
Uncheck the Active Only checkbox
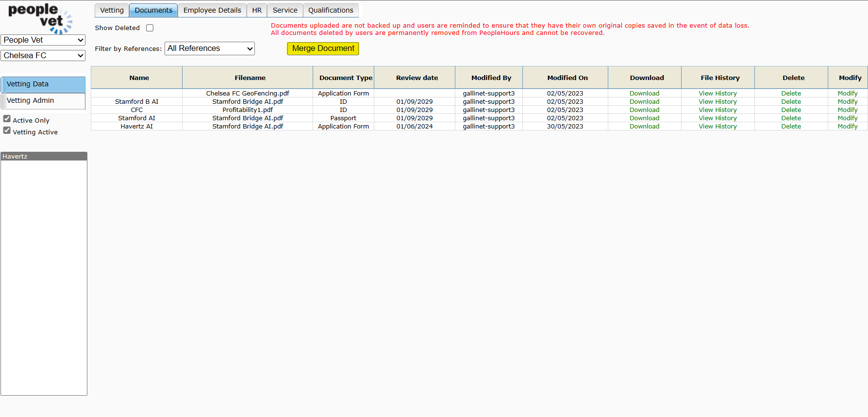7,119
